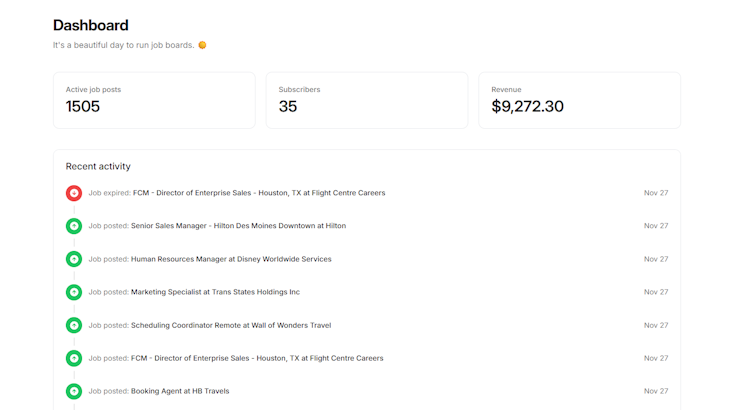Viewport: 750px width, 410px height.
Task: Select the Revenue stat card
Action: pyautogui.click(x=579, y=100)
